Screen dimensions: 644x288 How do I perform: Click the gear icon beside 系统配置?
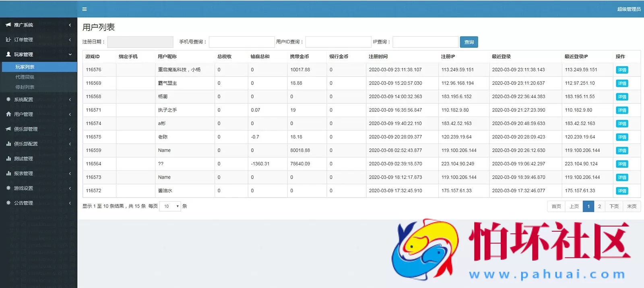click(x=8, y=99)
